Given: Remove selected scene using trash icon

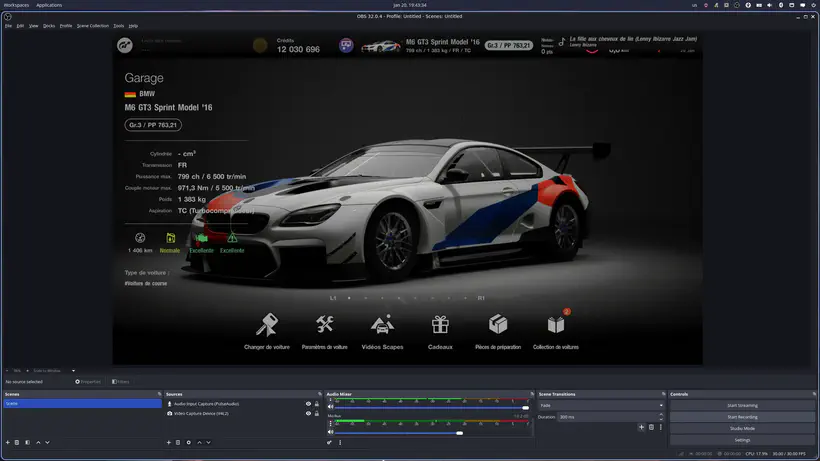Looking at the screenshot, I should 17,442.
